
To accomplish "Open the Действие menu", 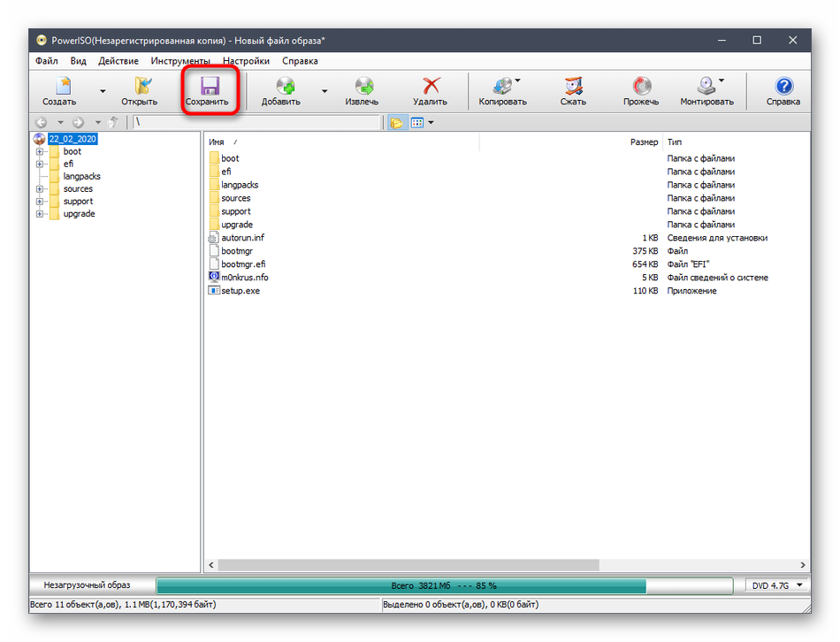I will pos(118,61).
